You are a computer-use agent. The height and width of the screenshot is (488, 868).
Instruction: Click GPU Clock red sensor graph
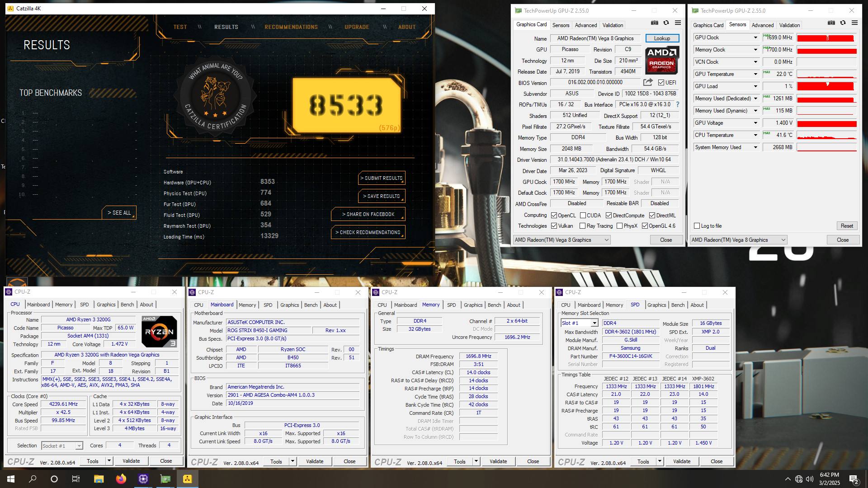[x=826, y=38]
